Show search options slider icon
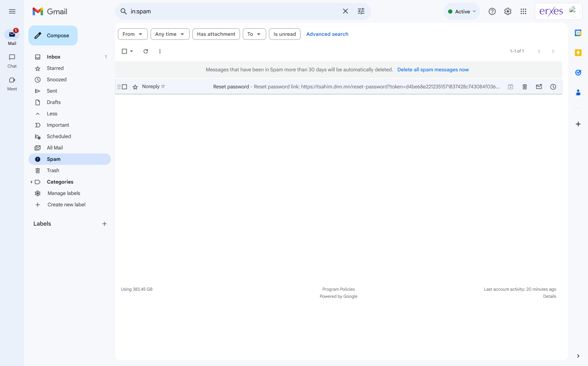 (x=361, y=11)
